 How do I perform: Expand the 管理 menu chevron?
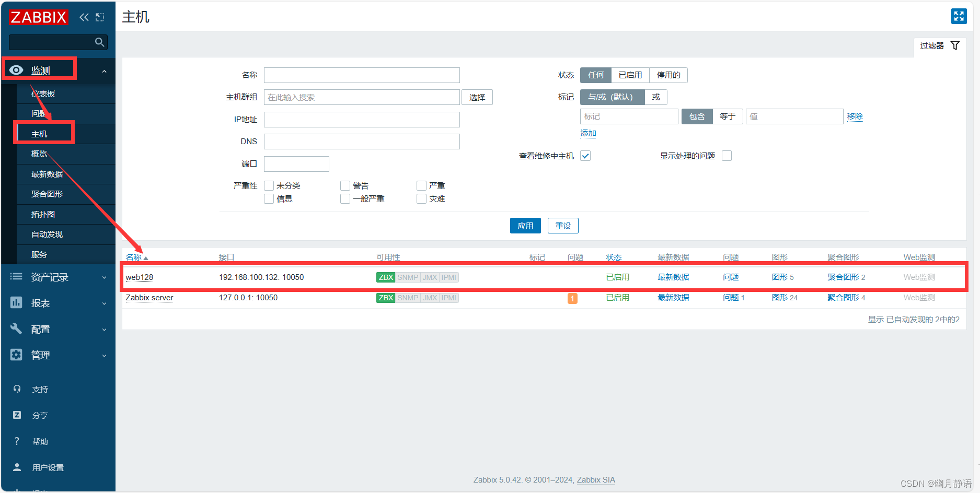pyautogui.click(x=104, y=356)
